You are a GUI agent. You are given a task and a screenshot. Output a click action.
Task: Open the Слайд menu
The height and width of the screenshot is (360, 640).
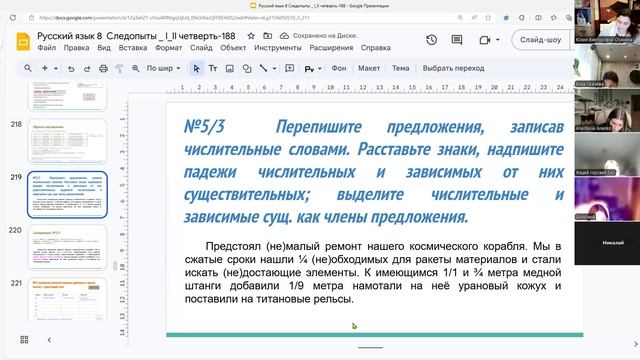click(x=201, y=48)
